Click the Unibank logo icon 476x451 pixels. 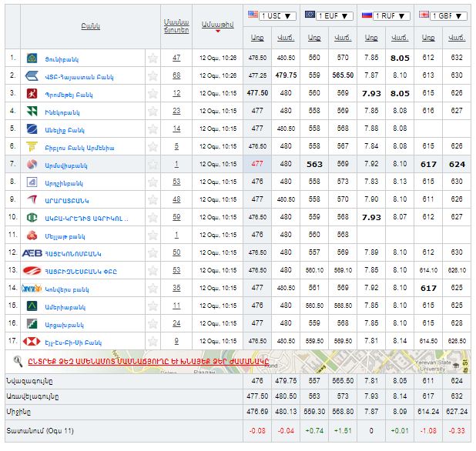coord(33,58)
